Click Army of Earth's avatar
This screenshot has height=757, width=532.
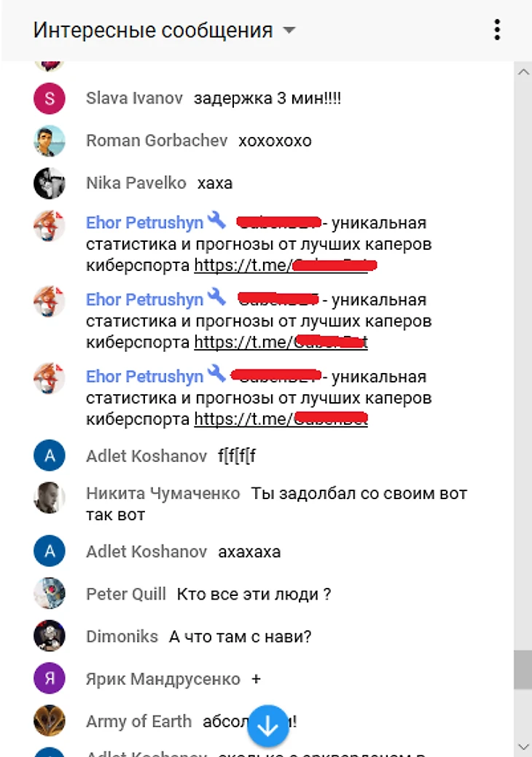(x=50, y=721)
